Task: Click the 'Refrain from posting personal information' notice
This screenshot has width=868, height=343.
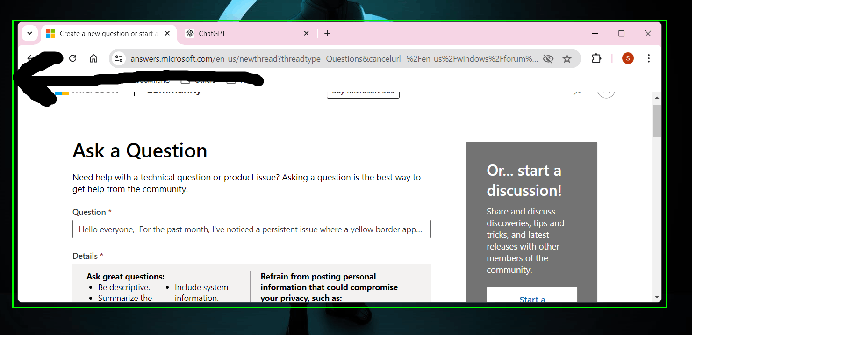Action: coord(329,287)
